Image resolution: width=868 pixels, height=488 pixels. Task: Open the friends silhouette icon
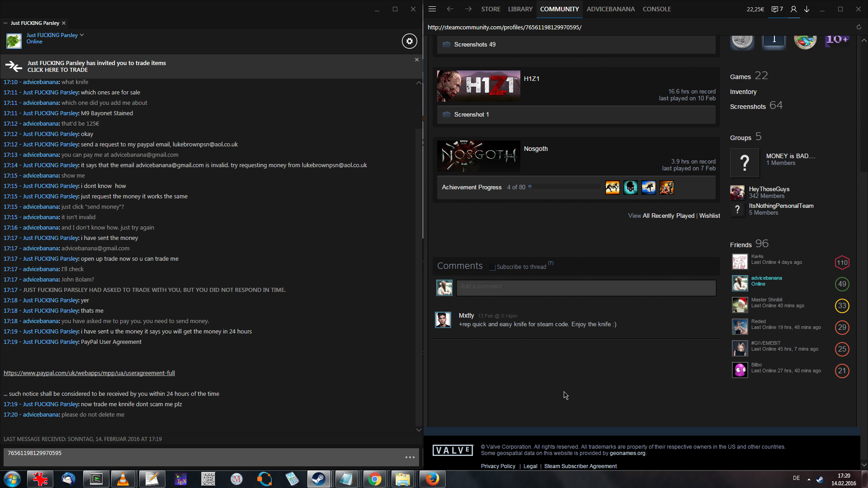click(793, 9)
